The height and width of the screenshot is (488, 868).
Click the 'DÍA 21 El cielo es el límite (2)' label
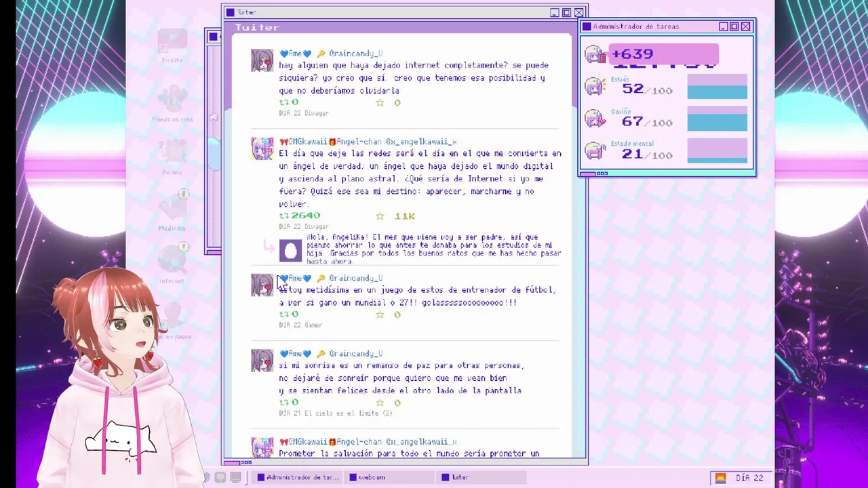(x=336, y=413)
